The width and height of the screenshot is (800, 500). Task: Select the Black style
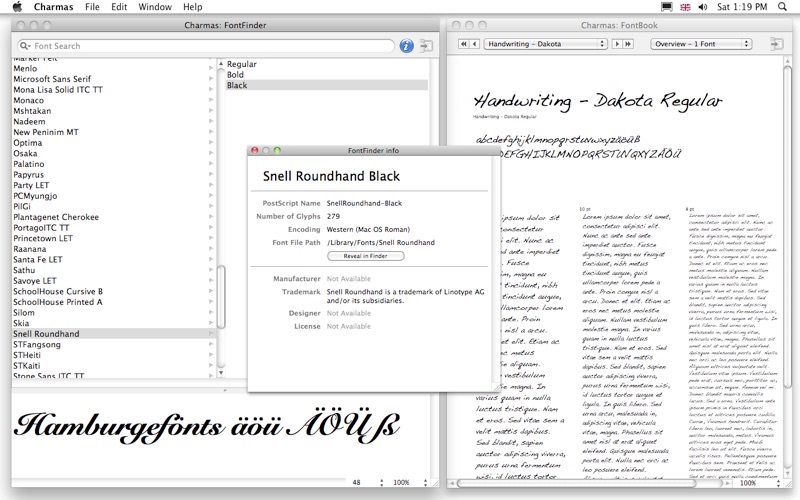[x=327, y=85]
